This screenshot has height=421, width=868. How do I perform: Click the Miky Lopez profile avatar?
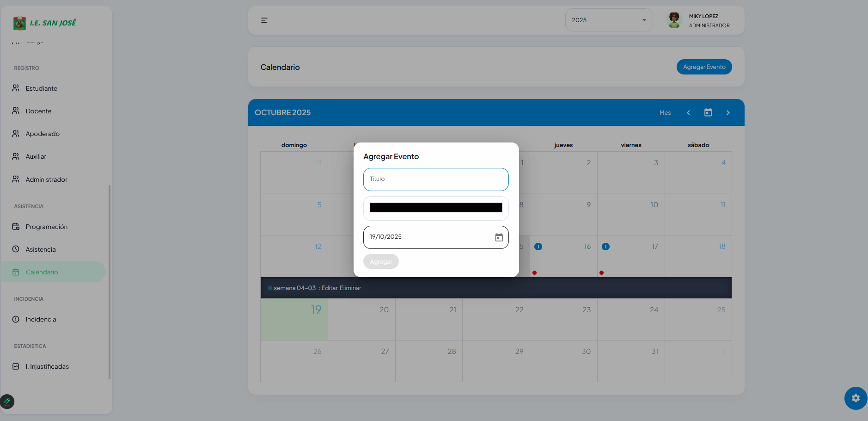coord(674,20)
